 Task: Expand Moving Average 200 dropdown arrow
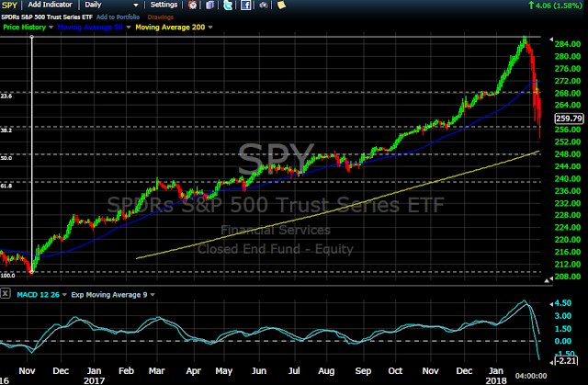[x=210, y=28]
